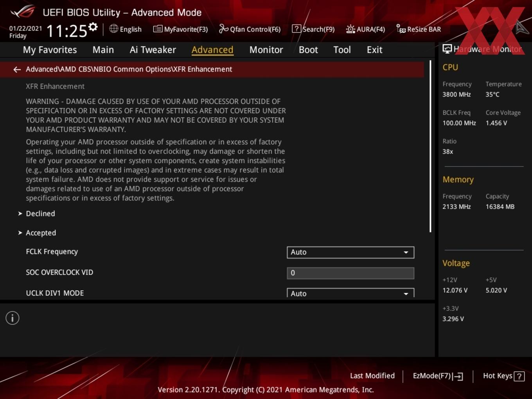The image size is (532, 399).
Task: Open Hot Keys help
Action: tap(503, 376)
